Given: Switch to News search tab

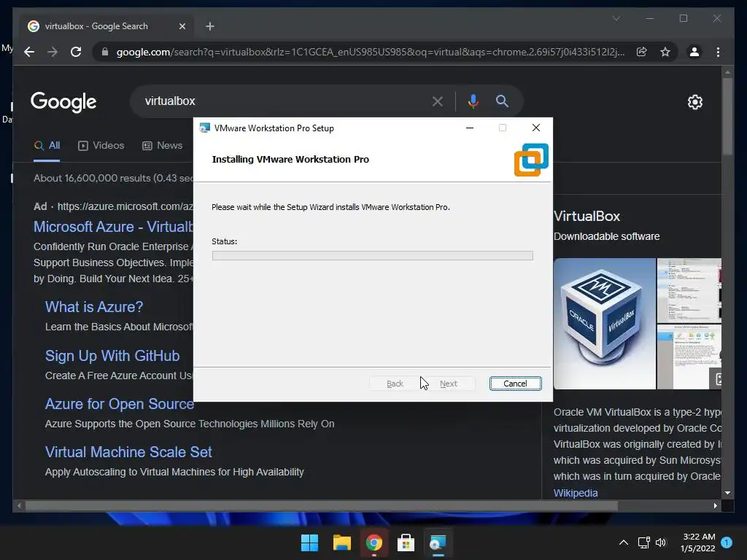Looking at the screenshot, I should (163, 146).
